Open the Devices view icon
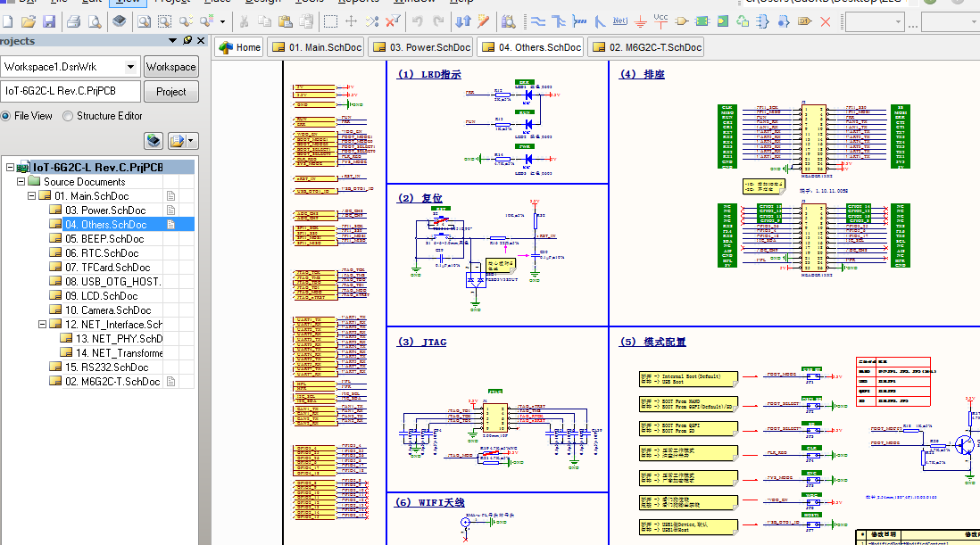 pos(119,21)
